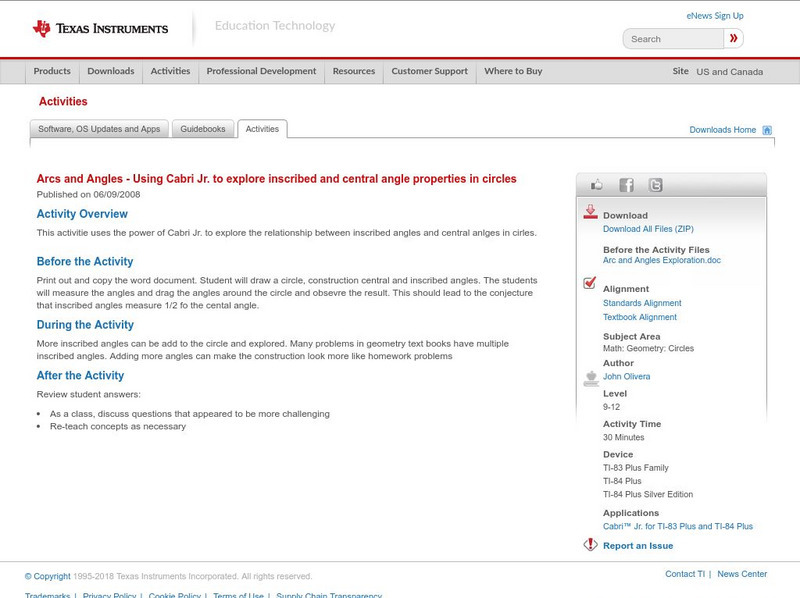
Task: Click the thumbs-up like icon
Action: [596, 185]
